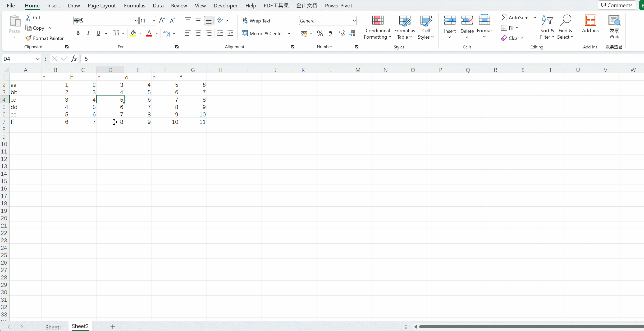The height and width of the screenshot is (331, 644).
Task: Click the Insert Function fx icon
Action: coord(74,58)
